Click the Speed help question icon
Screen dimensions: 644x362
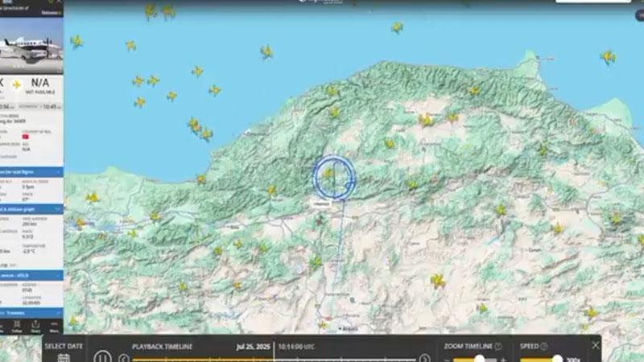[543, 347]
